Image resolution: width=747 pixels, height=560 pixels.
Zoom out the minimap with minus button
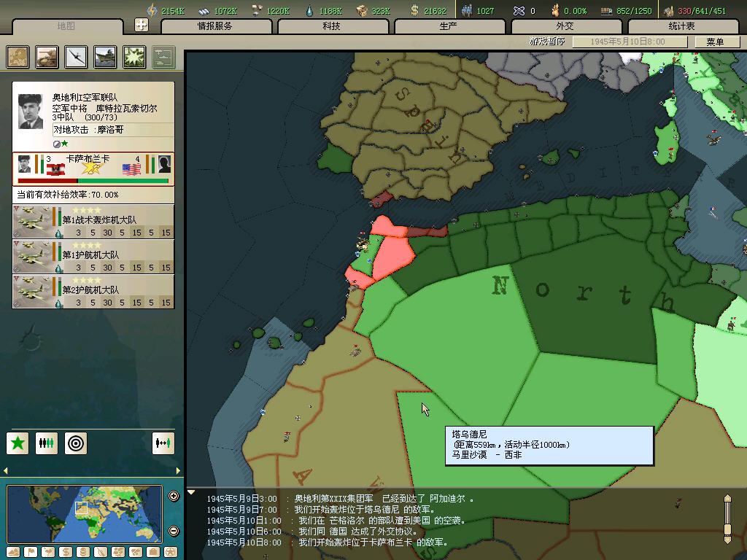[x=174, y=531]
